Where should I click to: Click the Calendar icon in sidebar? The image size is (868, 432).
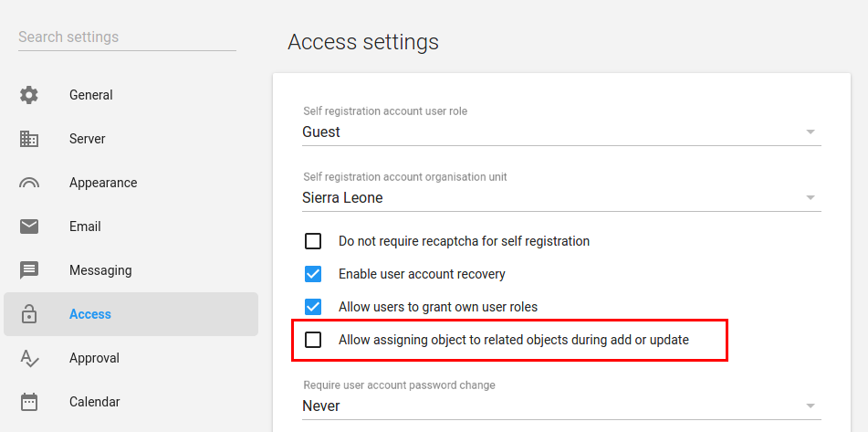point(29,402)
